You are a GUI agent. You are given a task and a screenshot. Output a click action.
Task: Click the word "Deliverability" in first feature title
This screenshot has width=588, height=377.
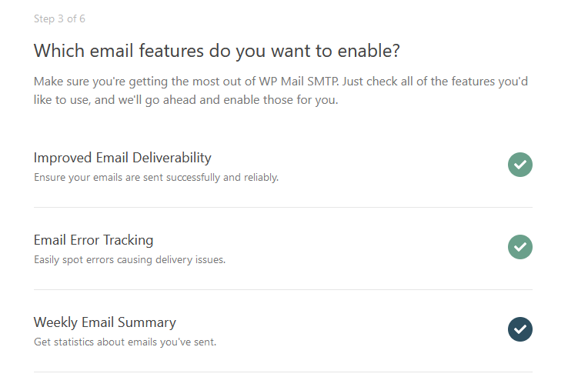tap(172, 158)
